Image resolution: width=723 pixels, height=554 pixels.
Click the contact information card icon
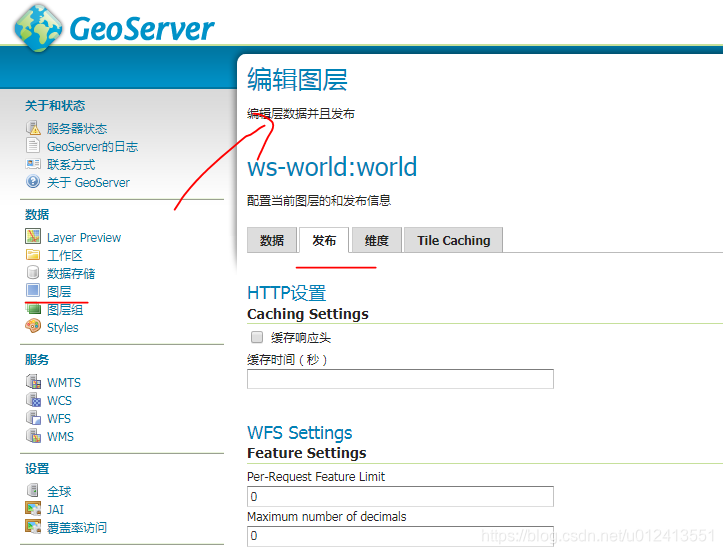pos(33,164)
